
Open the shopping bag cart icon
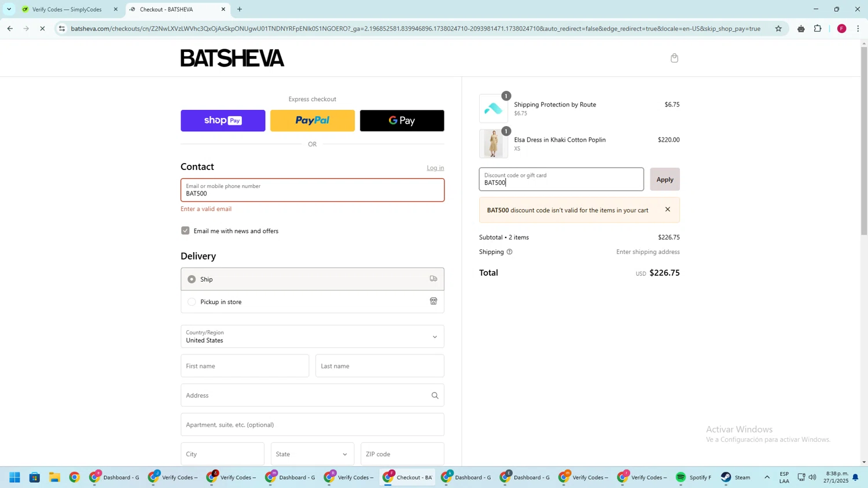674,58
